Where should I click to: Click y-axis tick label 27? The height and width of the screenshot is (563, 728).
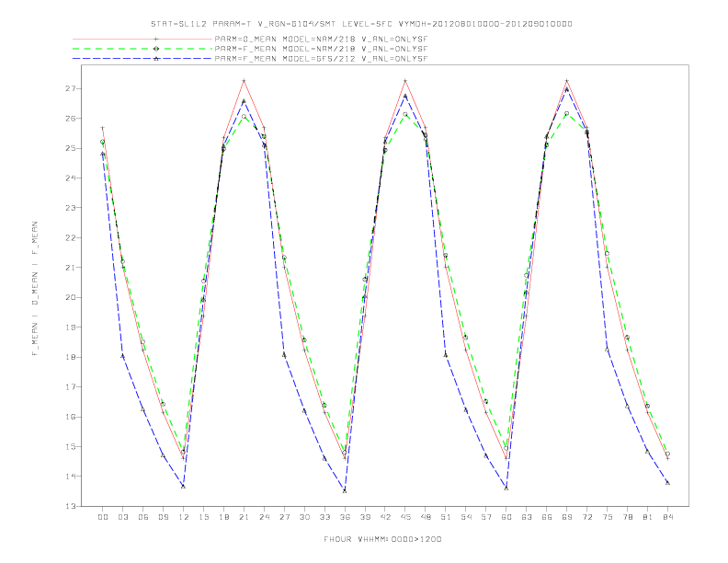point(71,88)
